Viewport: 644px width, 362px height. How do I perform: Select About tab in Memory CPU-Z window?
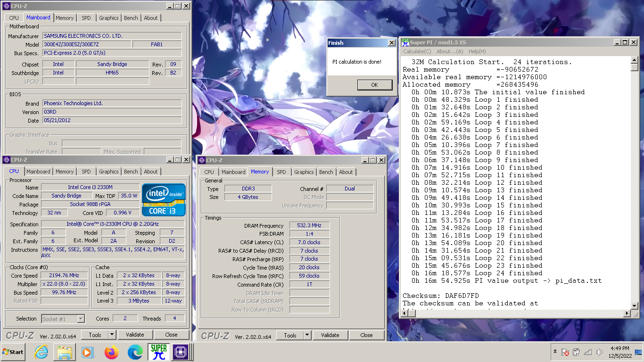(x=346, y=172)
